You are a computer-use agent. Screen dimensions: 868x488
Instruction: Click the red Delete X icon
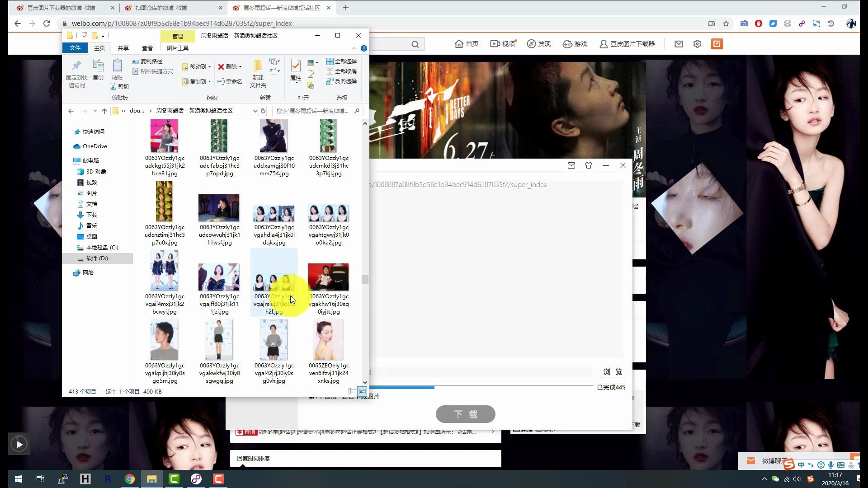point(221,66)
